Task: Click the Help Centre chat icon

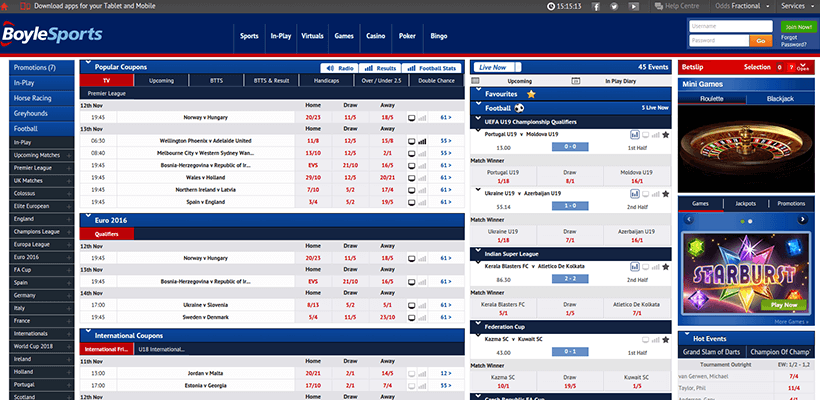Action: [x=659, y=6]
